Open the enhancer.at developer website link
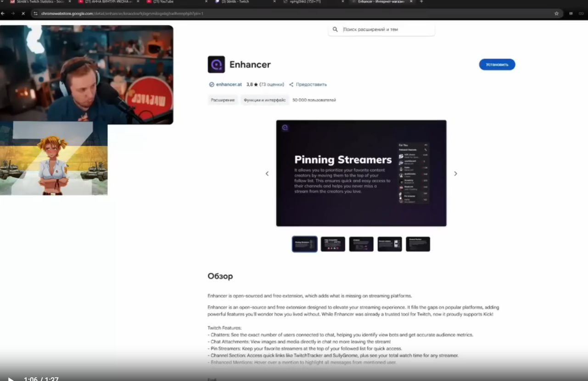Viewport: 588px width, 381px height. (x=229, y=84)
